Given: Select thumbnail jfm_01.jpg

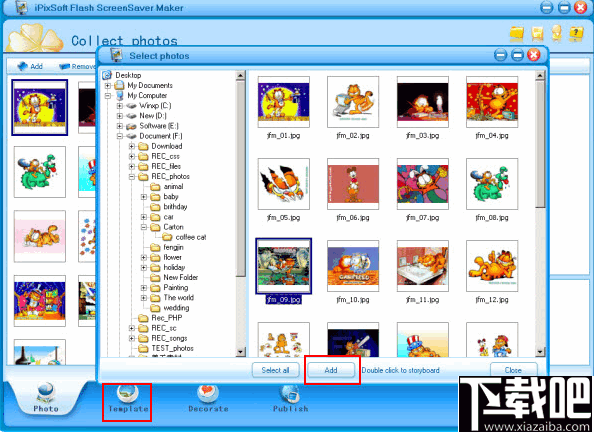Looking at the screenshot, I should point(283,102).
